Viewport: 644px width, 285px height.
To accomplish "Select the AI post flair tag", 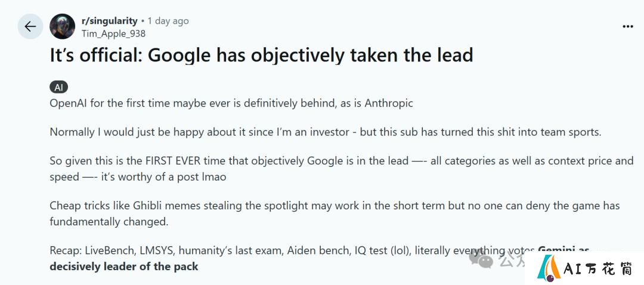I will pyautogui.click(x=58, y=87).
